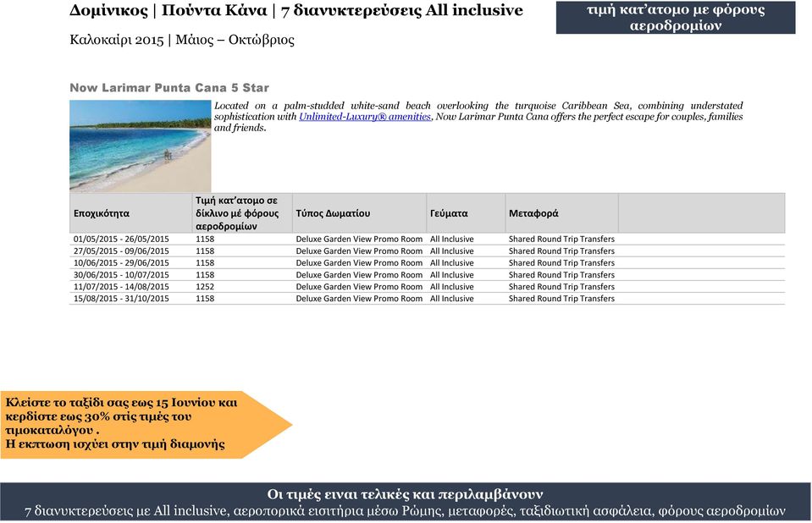Viewport: 812px width, 523px height.
Task: Click Shared Round Trip Transfers in 10/06/2015 row
Action: pos(562,263)
